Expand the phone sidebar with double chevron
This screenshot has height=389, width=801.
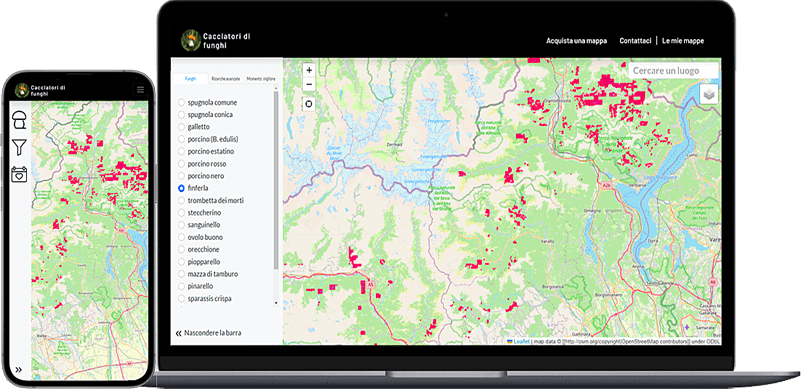tap(18, 370)
